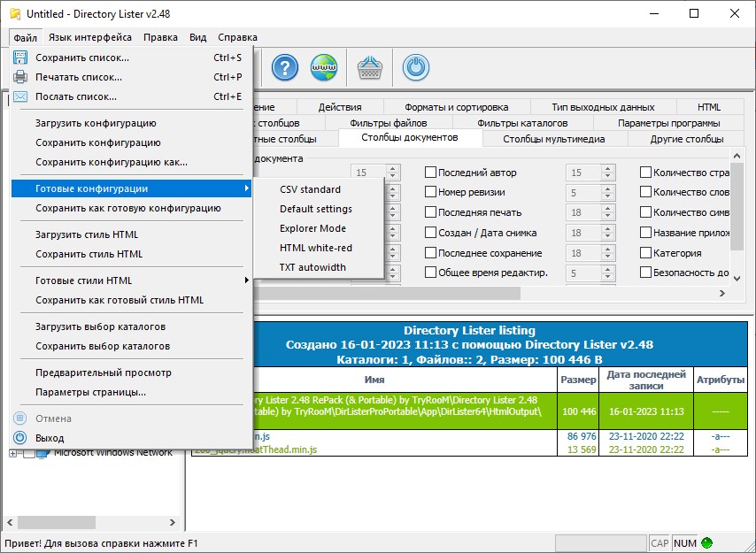756x553 pixels.
Task: Click the save icon beside Сохранить список
Action: [x=20, y=58]
